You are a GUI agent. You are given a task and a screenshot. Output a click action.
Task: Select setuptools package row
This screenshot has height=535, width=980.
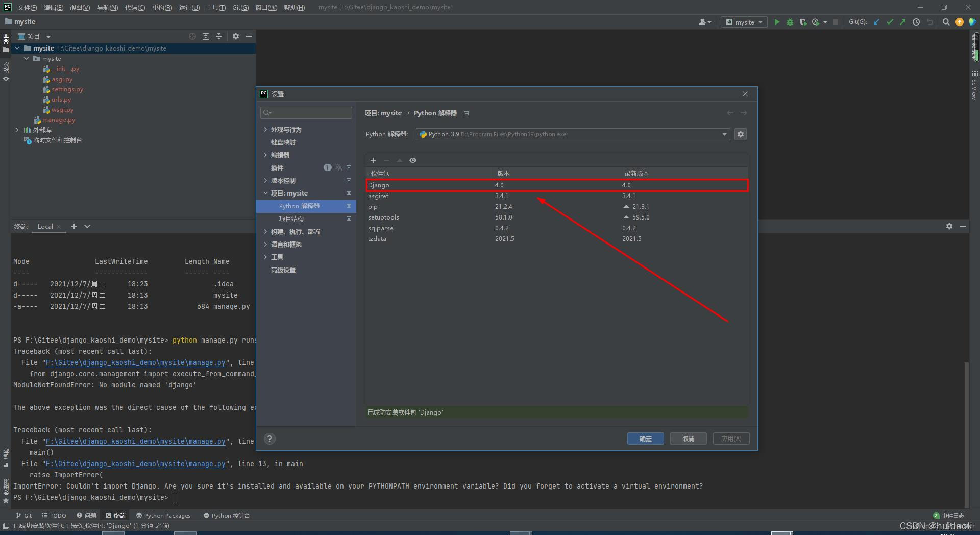click(x=557, y=217)
